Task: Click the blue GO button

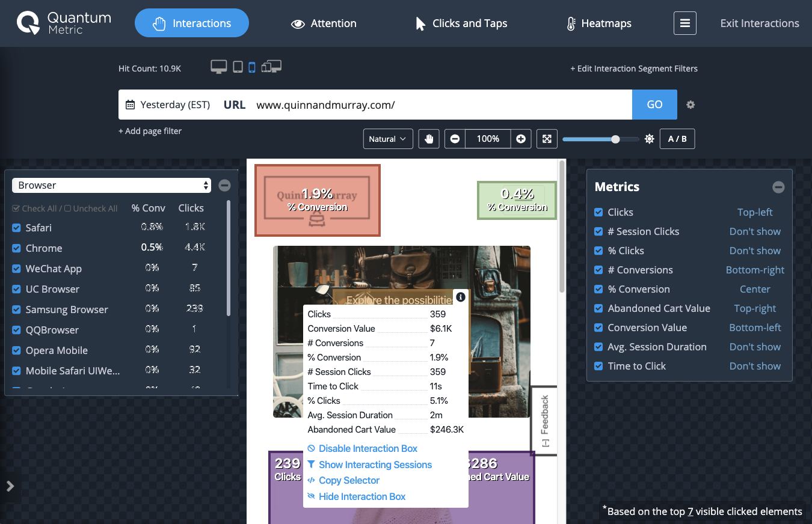Action: pos(654,105)
